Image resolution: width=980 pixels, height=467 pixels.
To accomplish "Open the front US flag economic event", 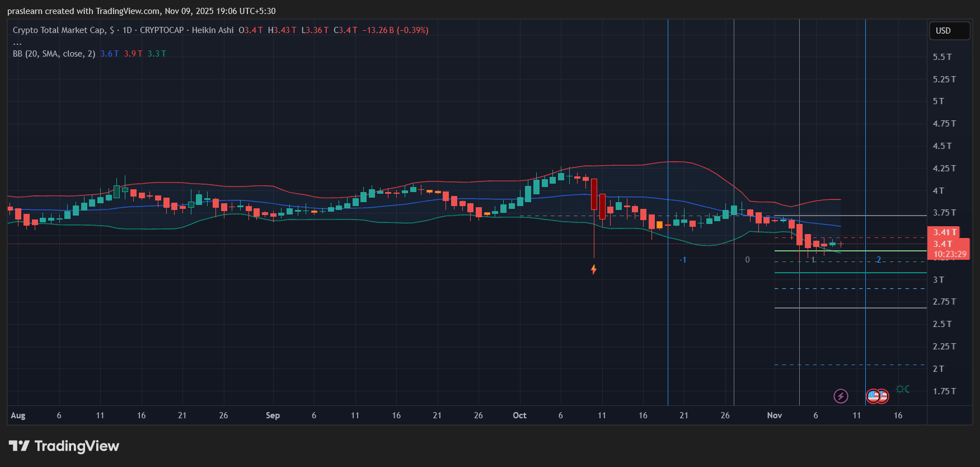I will pos(873,396).
